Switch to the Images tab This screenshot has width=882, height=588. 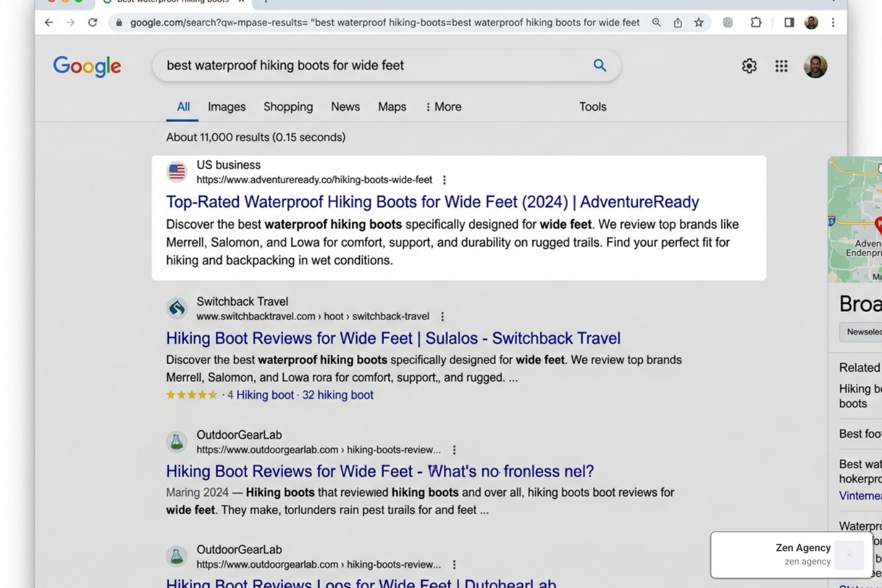coord(227,107)
